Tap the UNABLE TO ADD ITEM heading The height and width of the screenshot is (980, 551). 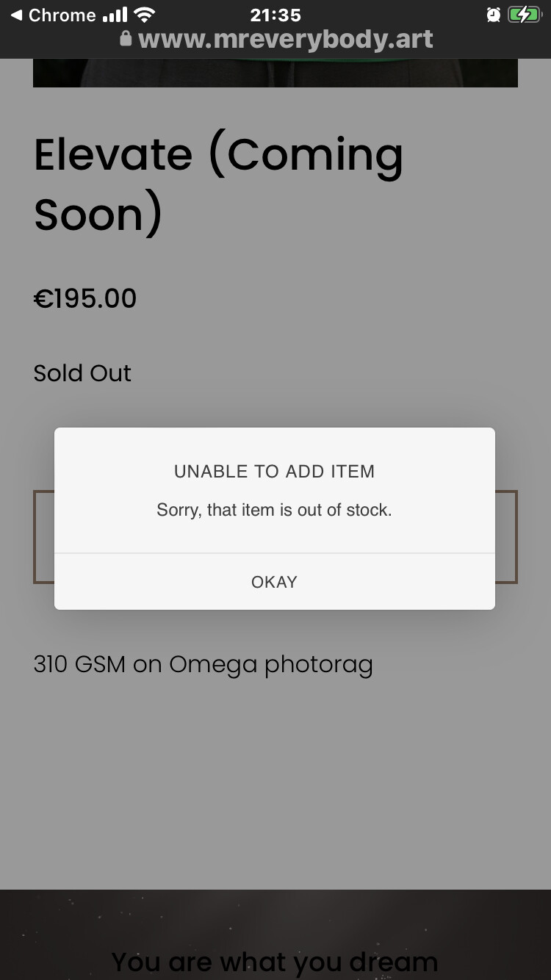[x=274, y=472]
